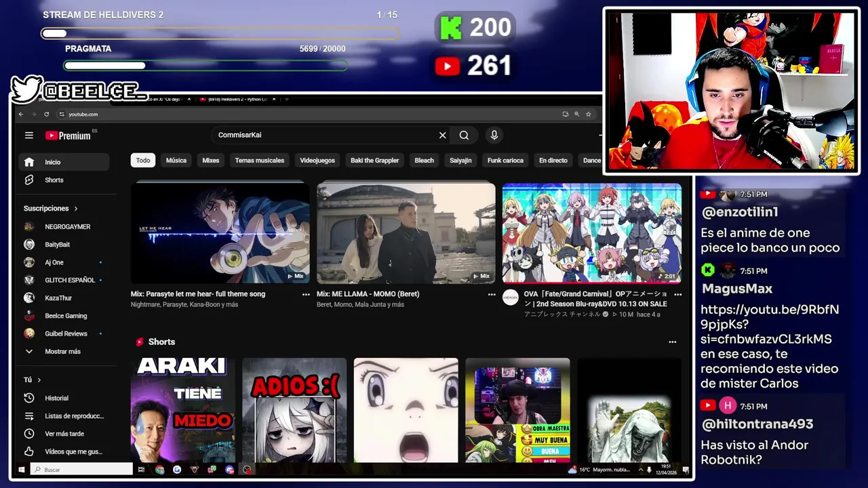
Task: Open the YouTube hamburger guide menu
Action: [x=29, y=136]
